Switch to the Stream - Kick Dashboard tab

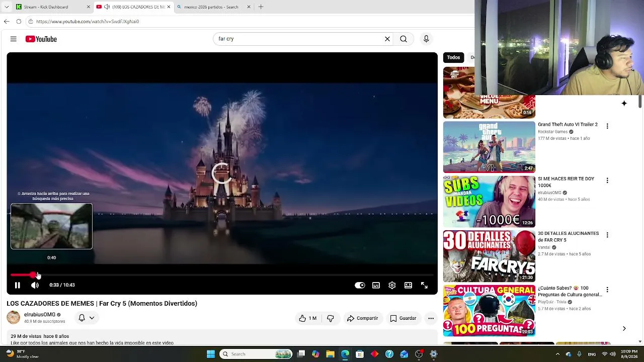(x=53, y=7)
